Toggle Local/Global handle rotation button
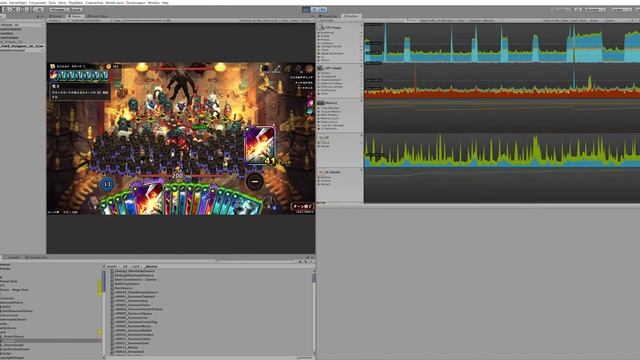The image size is (640, 360). pyautogui.click(x=75, y=9)
